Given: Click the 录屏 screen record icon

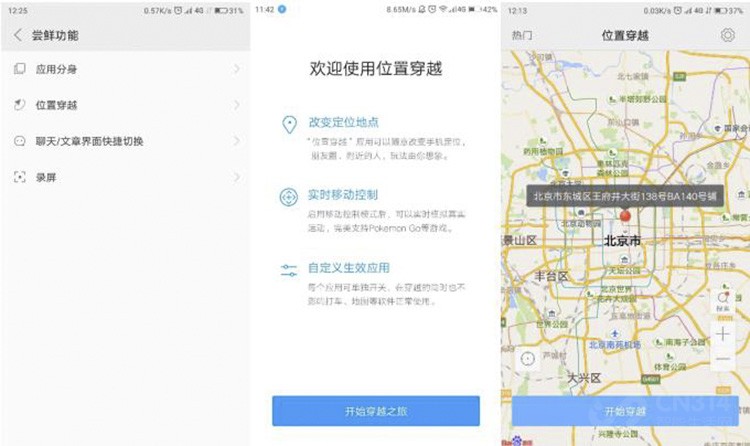Looking at the screenshot, I should [19, 177].
